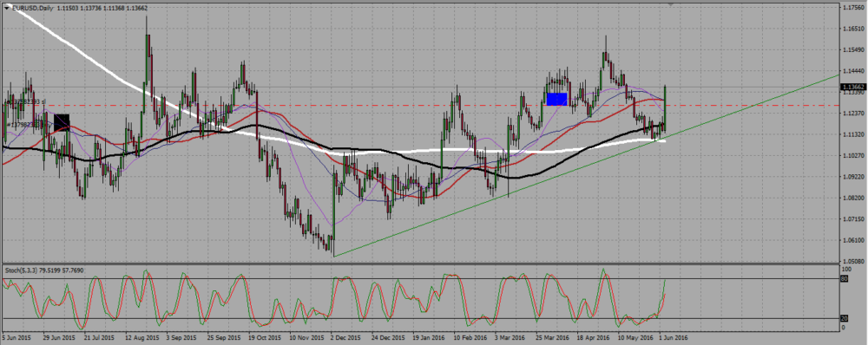The width and height of the screenshot is (868, 345).
Task: Click the 5 Jun 2015 date label
Action: 16,336
